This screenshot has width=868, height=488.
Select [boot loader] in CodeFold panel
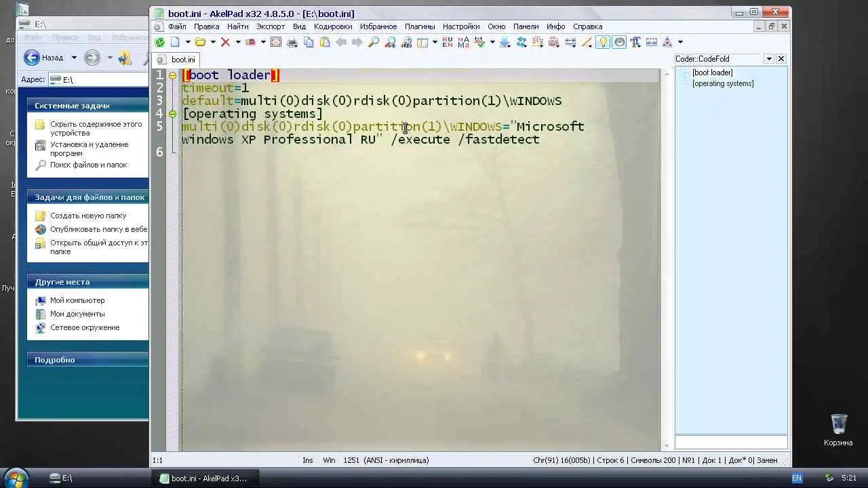pyautogui.click(x=712, y=73)
